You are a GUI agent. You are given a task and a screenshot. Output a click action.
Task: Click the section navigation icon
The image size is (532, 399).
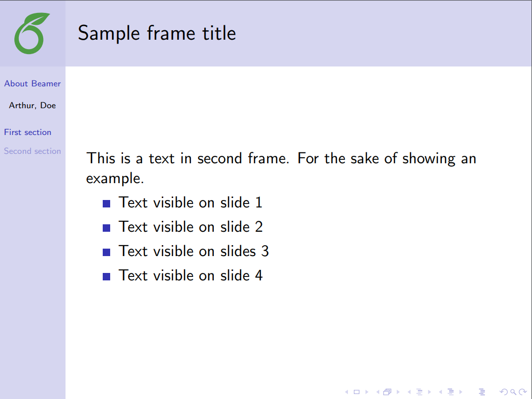[x=451, y=392]
